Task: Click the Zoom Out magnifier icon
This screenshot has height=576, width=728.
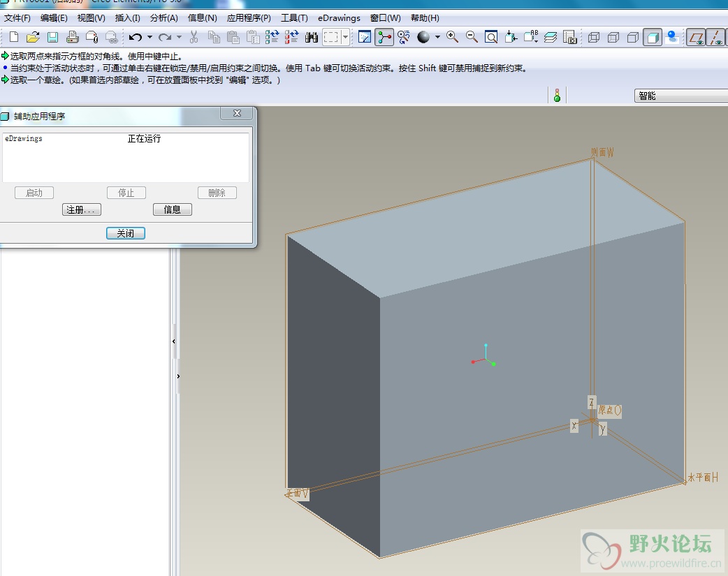Action: point(472,37)
